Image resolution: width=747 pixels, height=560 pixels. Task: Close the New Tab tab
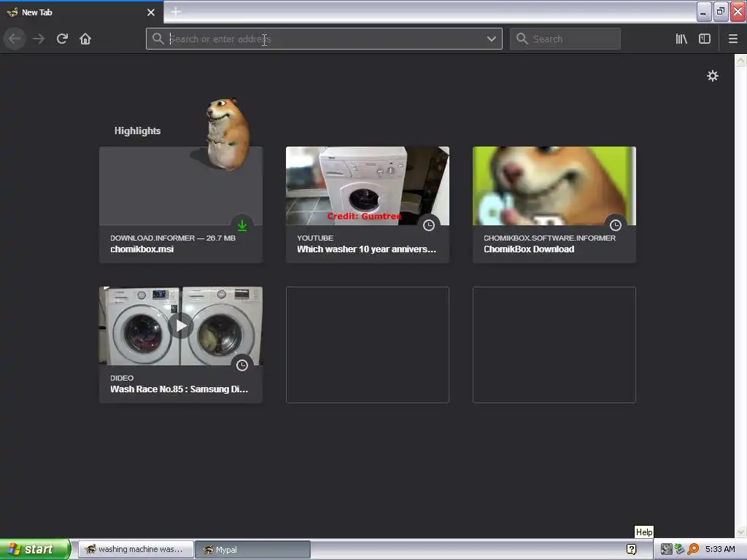click(x=151, y=12)
